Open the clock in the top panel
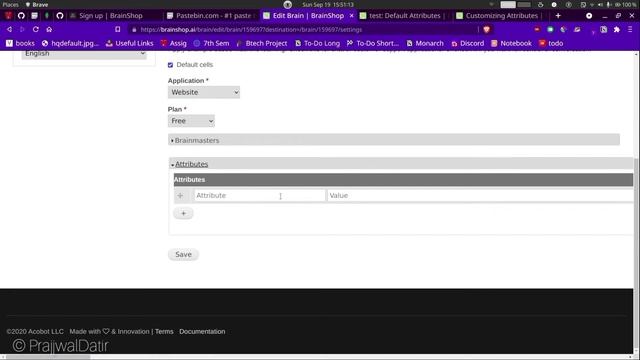The height and width of the screenshot is (360, 640). click(x=328, y=4)
